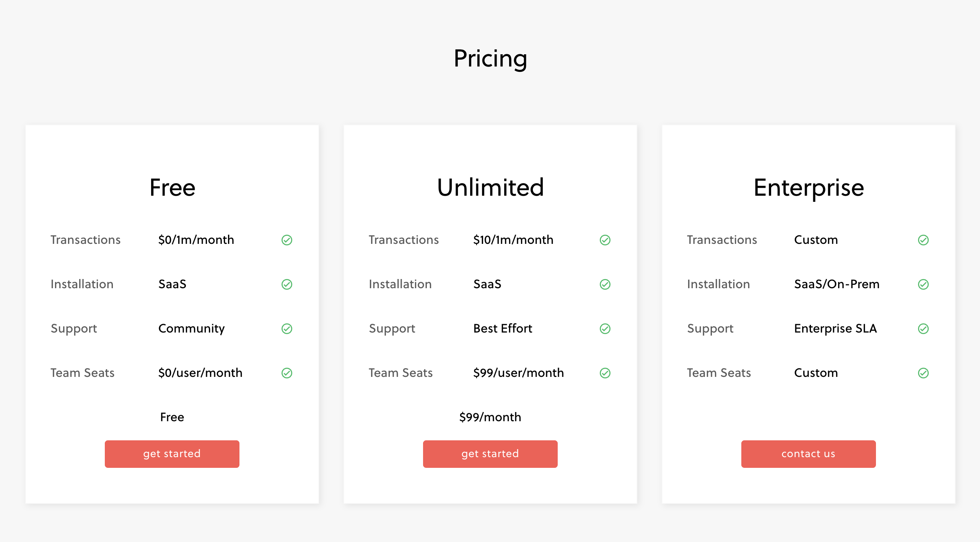980x542 pixels.
Task: Click get started on the Unlimited plan
Action: pyautogui.click(x=490, y=454)
